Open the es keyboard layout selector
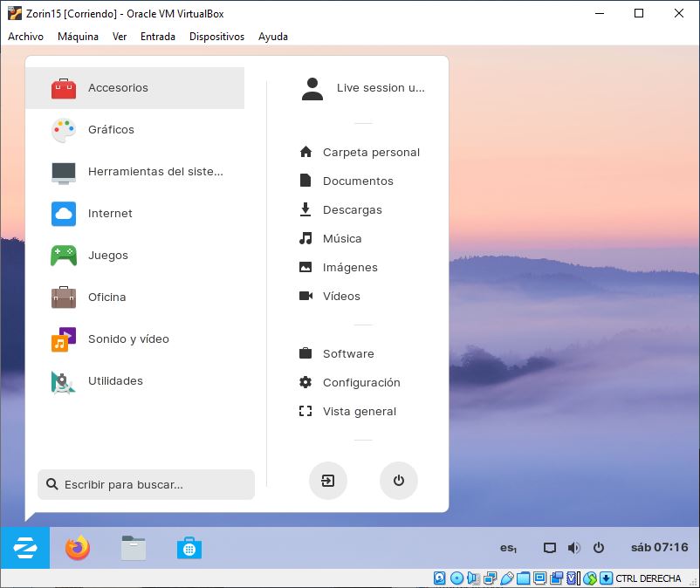 pos(508,548)
